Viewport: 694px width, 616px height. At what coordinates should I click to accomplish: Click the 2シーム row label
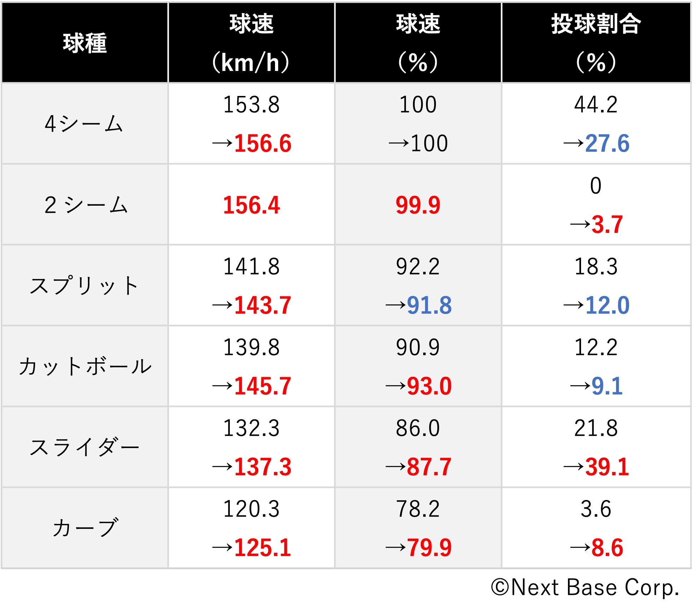click(85, 205)
